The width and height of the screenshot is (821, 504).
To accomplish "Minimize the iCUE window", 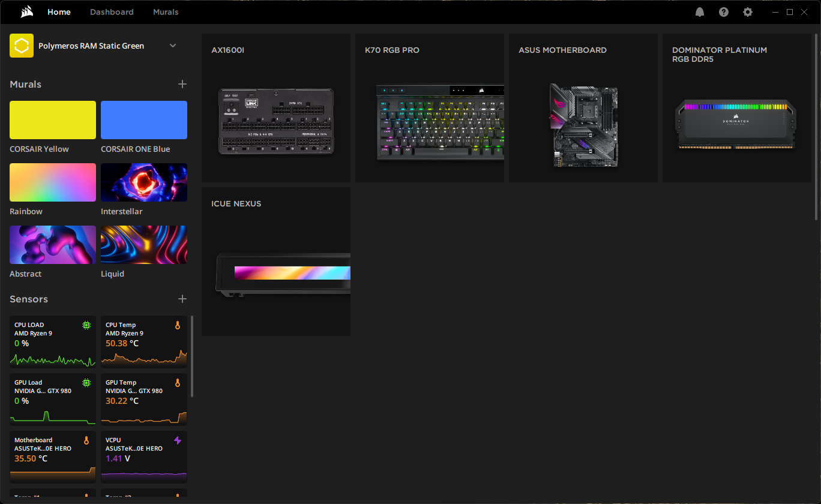I will coord(775,12).
